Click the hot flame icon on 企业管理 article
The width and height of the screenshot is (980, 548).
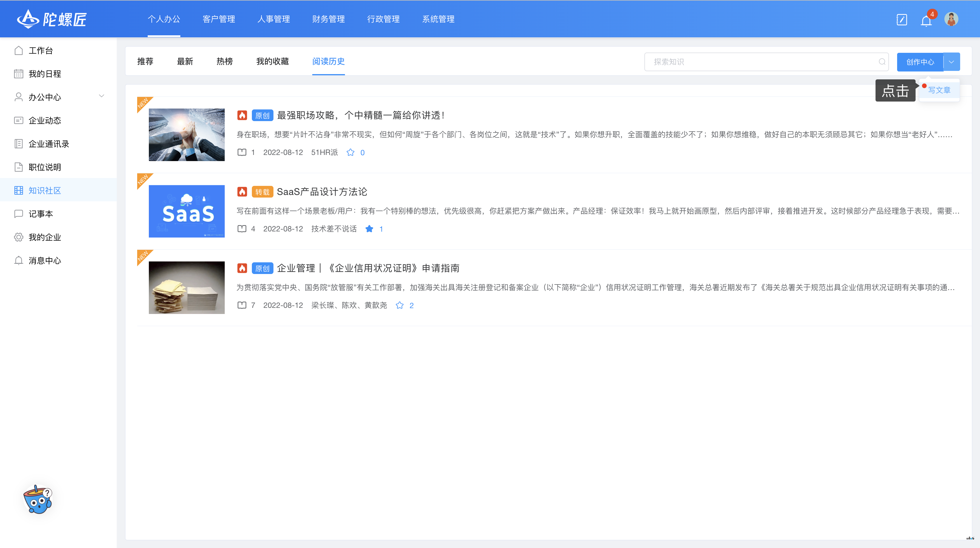pyautogui.click(x=242, y=268)
